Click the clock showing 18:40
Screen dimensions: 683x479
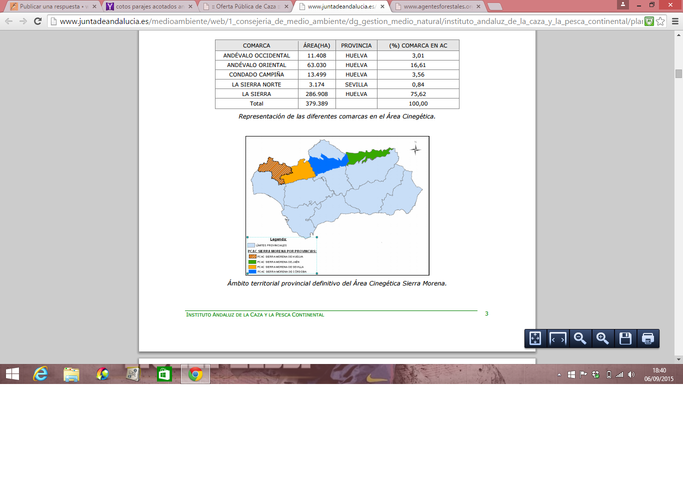[659, 370]
